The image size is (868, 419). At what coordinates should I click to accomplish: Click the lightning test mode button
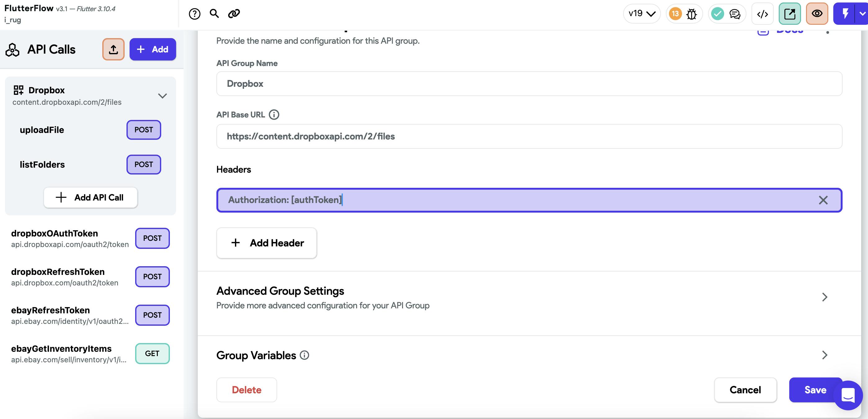(845, 14)
